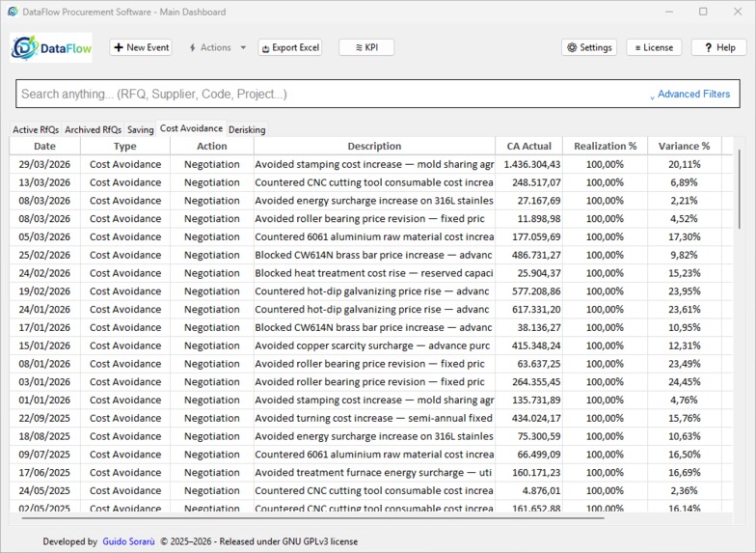Image resolution: width=756 pixels, height=553 pixels.
Task: Click the amount 66.499,09
Action: pos(538,455)
